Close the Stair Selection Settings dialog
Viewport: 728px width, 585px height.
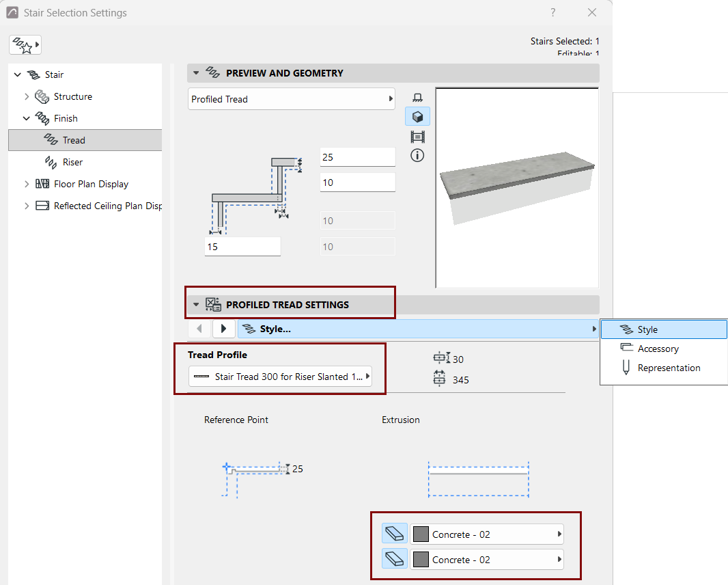coord(592,12)
